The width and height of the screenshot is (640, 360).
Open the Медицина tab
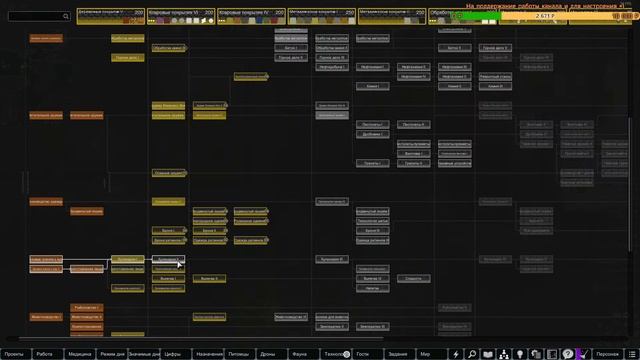coord(80,354)
